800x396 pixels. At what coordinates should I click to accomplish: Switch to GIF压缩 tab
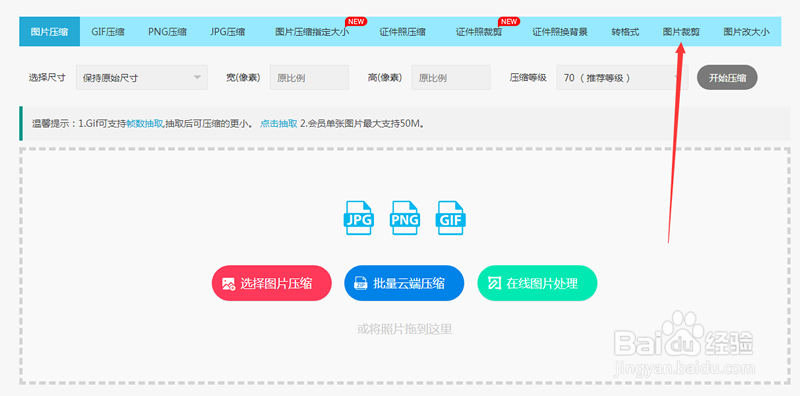(108, 32)
